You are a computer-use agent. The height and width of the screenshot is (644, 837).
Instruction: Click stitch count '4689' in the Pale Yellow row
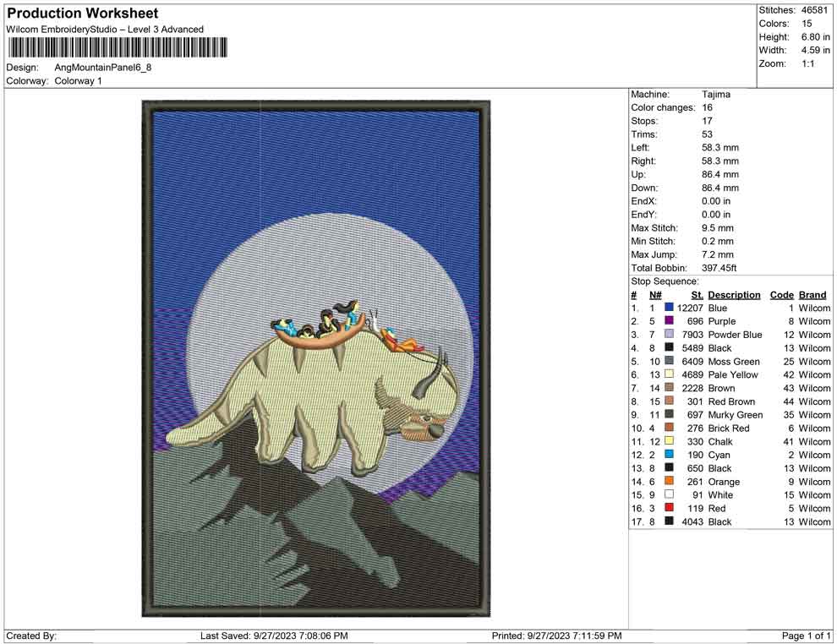coord(692,374)
